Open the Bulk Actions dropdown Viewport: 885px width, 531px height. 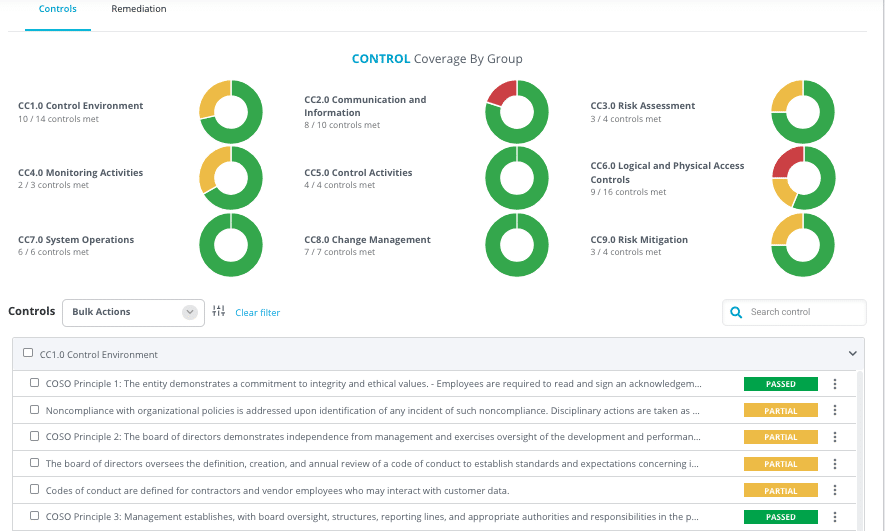click(x=133, y=312)
